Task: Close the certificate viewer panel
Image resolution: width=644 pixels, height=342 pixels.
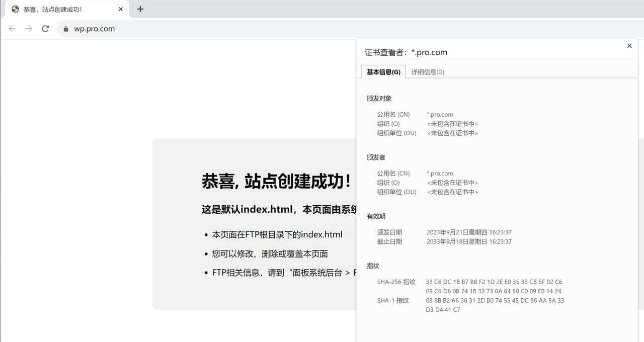Action: point(629,46)
